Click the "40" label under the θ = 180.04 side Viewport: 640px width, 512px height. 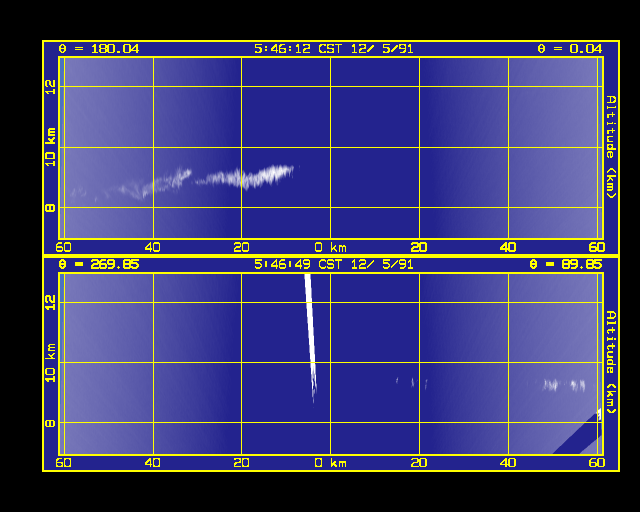point(153,247)
